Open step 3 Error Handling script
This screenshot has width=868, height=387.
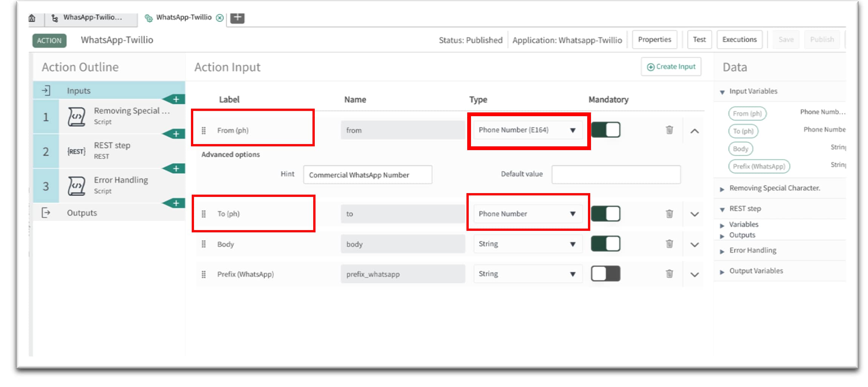(x=109, y=186)
